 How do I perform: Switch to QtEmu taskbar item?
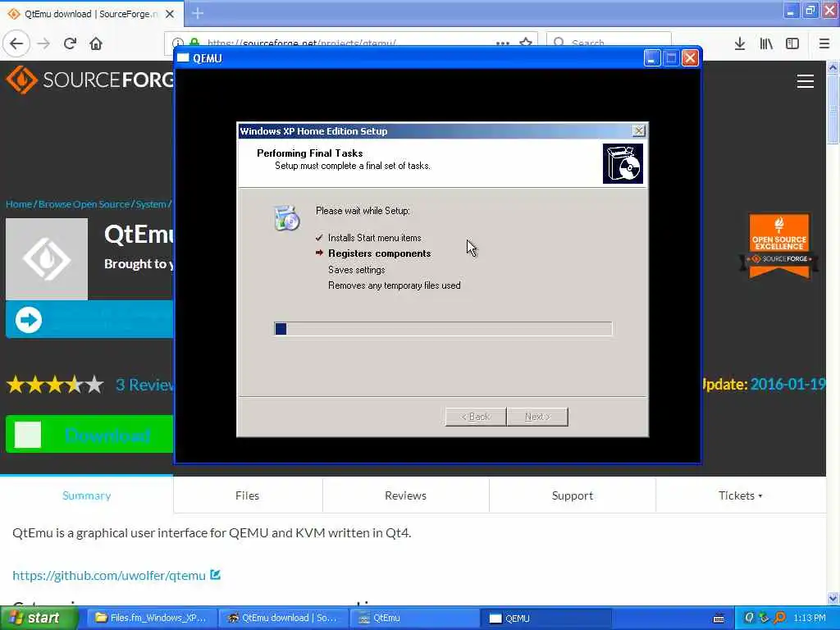pos(414,619)
